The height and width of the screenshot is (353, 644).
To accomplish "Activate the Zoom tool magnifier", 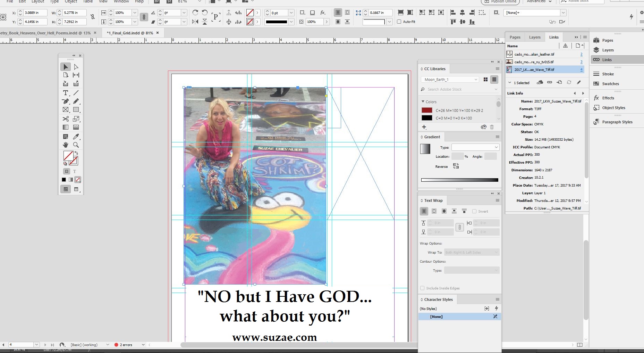I will 76,145.
